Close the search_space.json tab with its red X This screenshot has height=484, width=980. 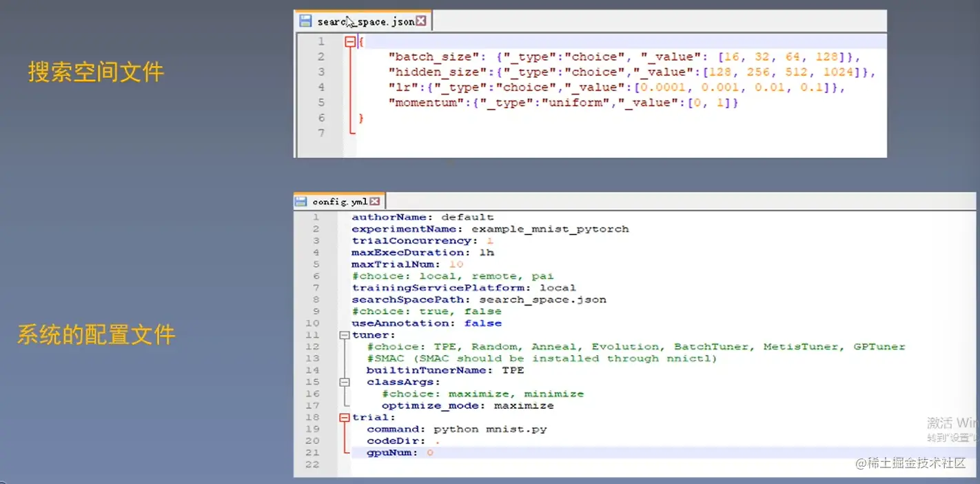(420, 21)
